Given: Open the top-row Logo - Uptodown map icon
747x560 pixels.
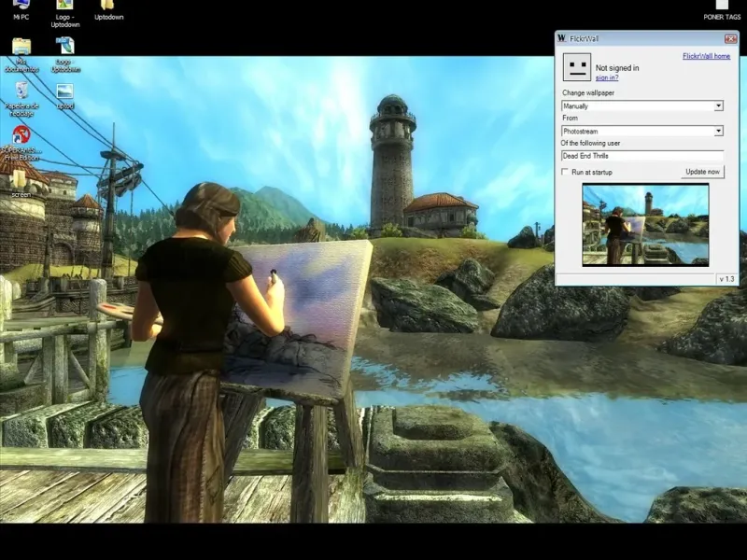Looking at the screenshot, I should (64, 13).
